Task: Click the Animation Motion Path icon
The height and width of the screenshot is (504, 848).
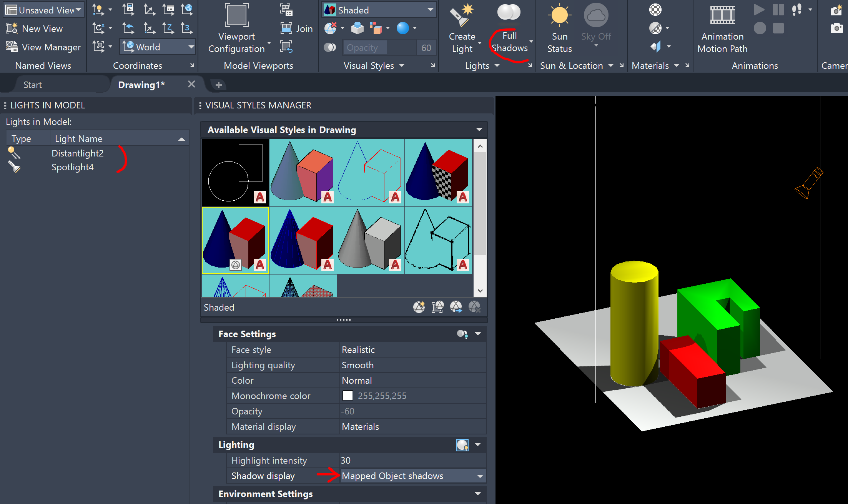Action: click(722, 15)
